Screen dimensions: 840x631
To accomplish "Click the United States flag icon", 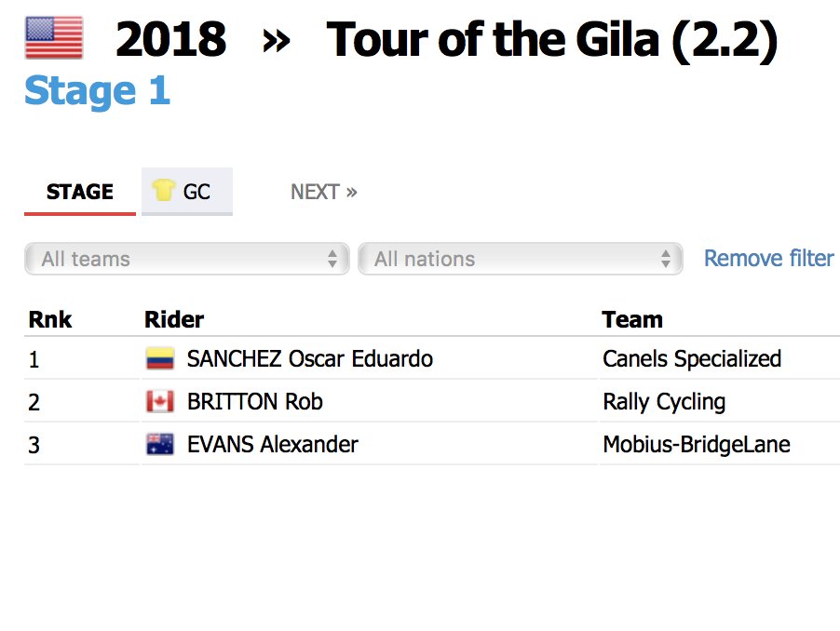I will pyautogui.click(x=53, y=38).
